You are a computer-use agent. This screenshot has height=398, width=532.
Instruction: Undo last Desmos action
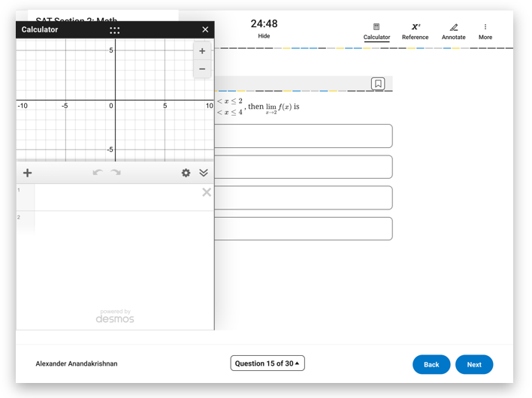point(98,173)
